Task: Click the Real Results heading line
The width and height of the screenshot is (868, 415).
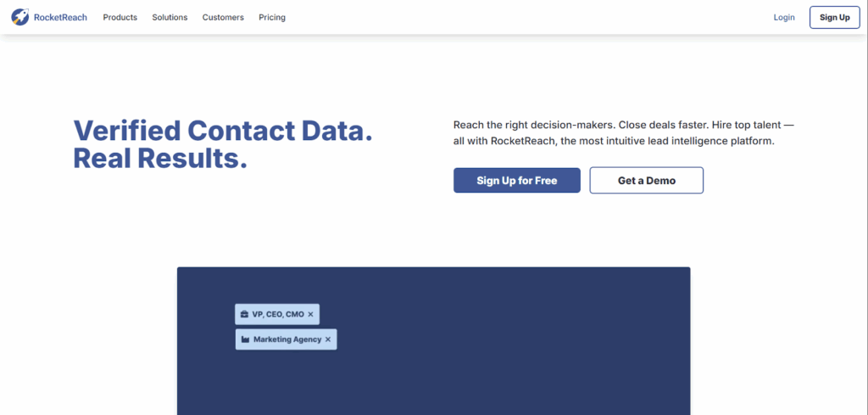Action: (160, 158)
